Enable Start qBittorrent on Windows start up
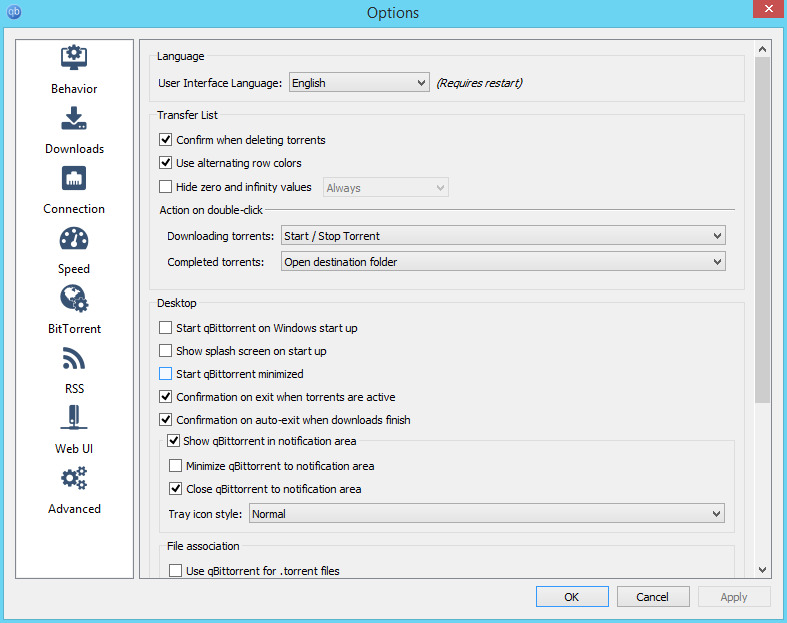 coord(166,328)
